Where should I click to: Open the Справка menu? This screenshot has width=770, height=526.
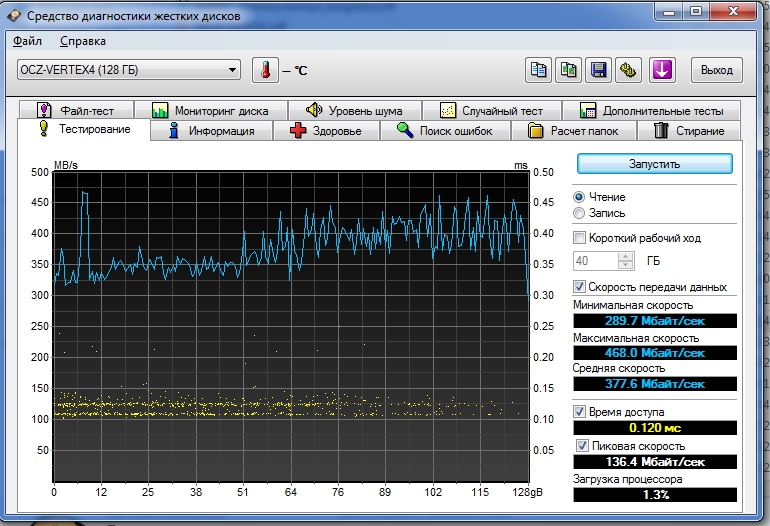point(82,41)
